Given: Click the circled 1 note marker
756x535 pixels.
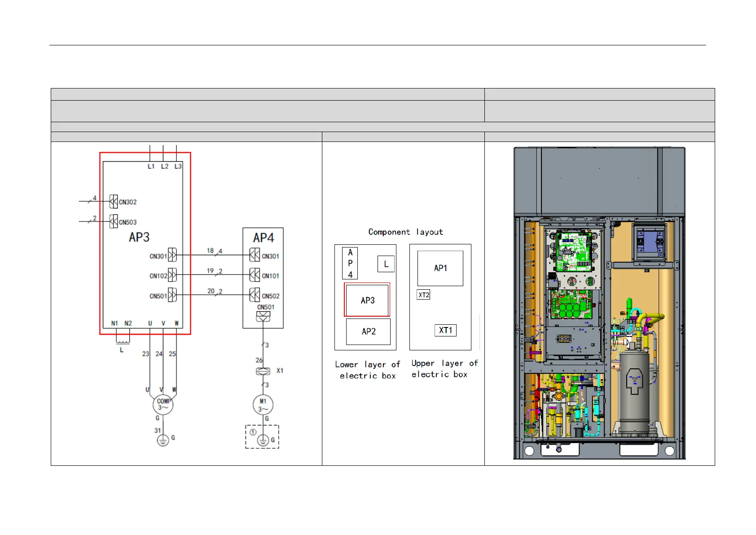Looking at the screenshot, I should [x=253, y=432].
